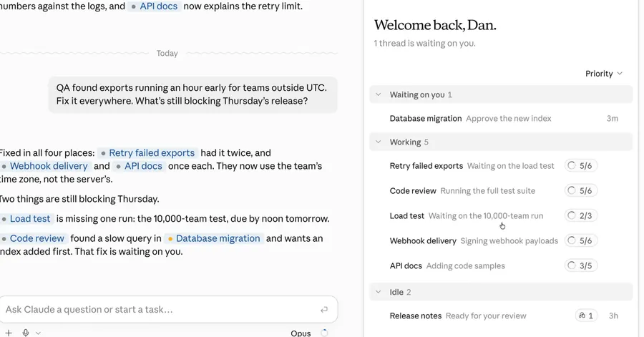Follow the Database migration chip in chat
The height and width of the screenshot is (337, 644).
(213, 238)
